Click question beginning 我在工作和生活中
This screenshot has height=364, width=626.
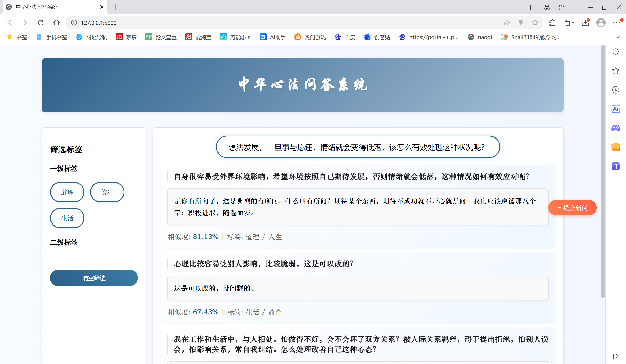(x=361, y=344)
